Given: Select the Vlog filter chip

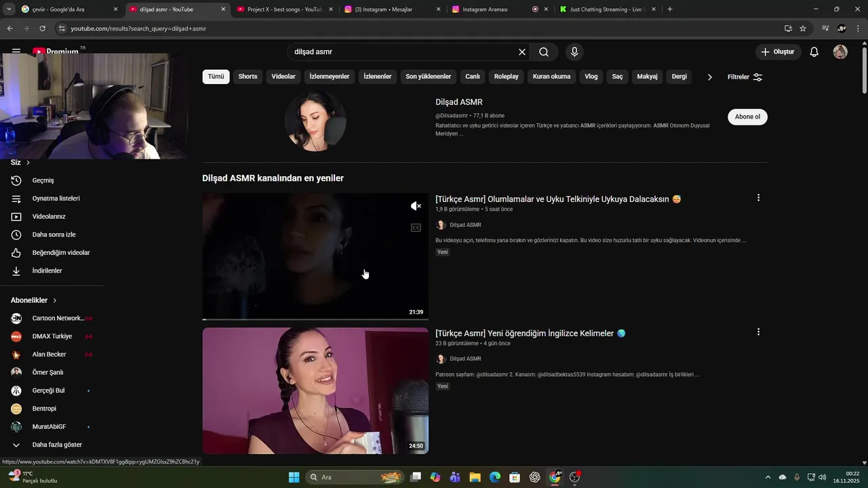Looking at the screenshot, I should [591, 77].
